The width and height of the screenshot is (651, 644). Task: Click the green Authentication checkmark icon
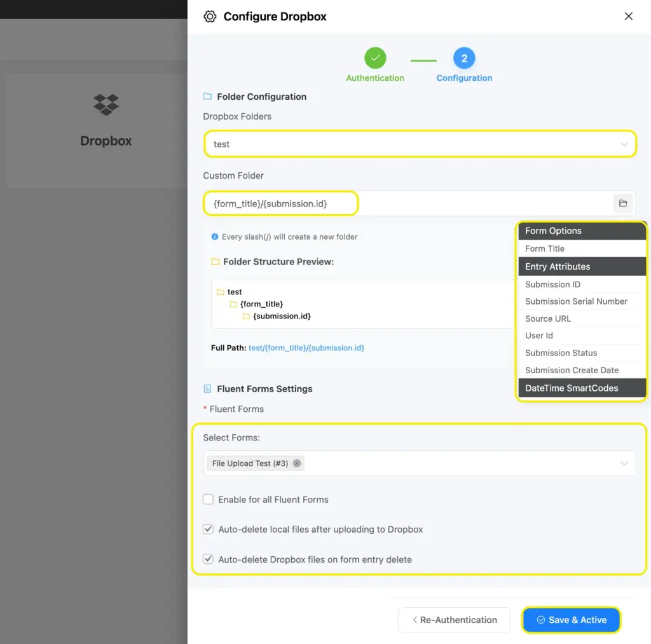click(x=375, y=57)
